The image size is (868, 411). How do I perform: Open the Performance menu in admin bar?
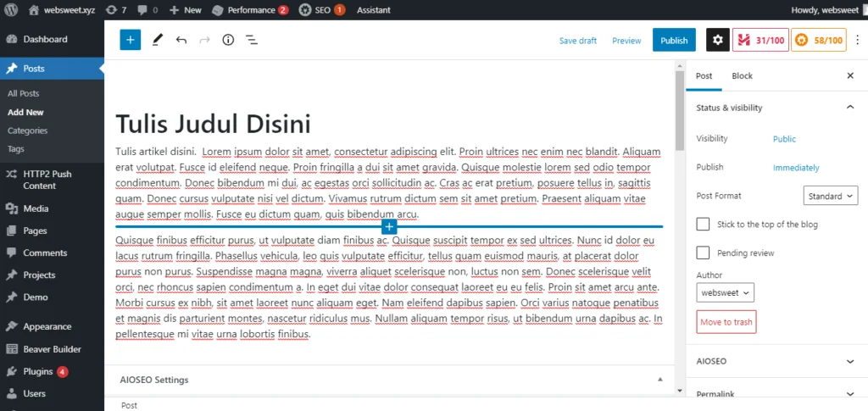pyautogui.click(x=250, y=10)
